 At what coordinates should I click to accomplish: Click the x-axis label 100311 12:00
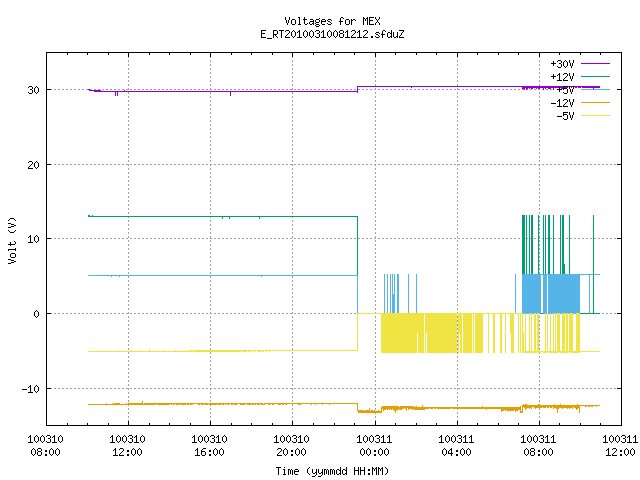(x=620, y=446)
